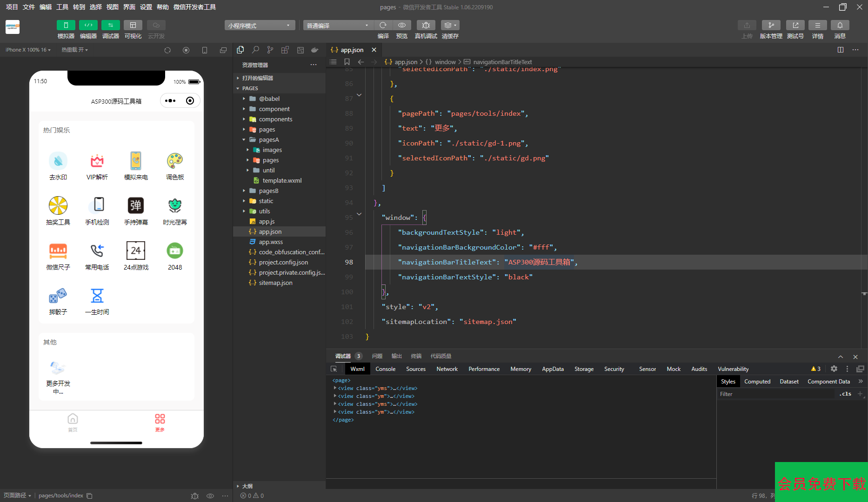Tap the 调色板 color palette icon

[175, 161]
